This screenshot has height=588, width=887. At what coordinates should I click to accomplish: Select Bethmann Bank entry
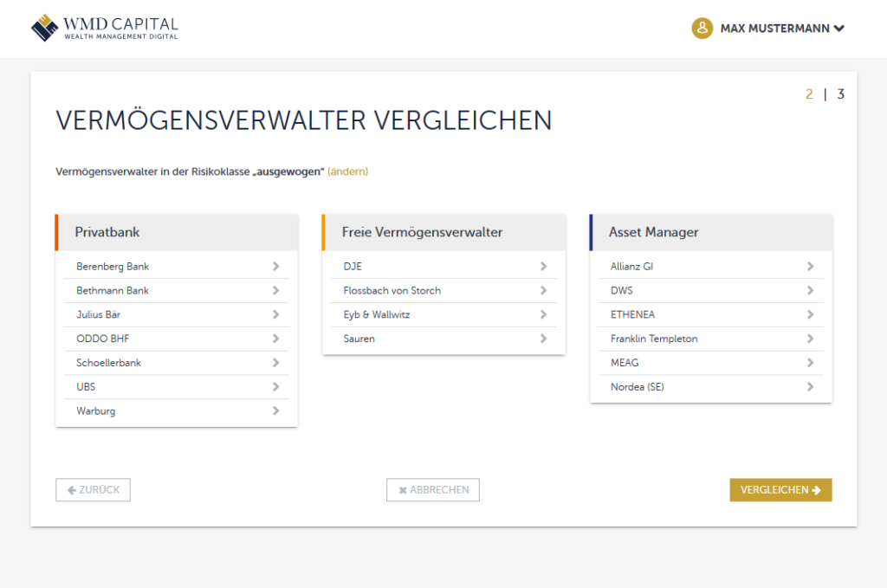[x=177, y=290]
